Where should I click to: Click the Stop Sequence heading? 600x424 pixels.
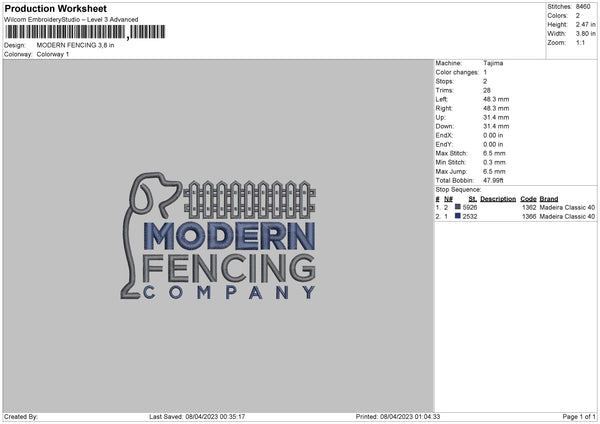click(x=458, y=190)
